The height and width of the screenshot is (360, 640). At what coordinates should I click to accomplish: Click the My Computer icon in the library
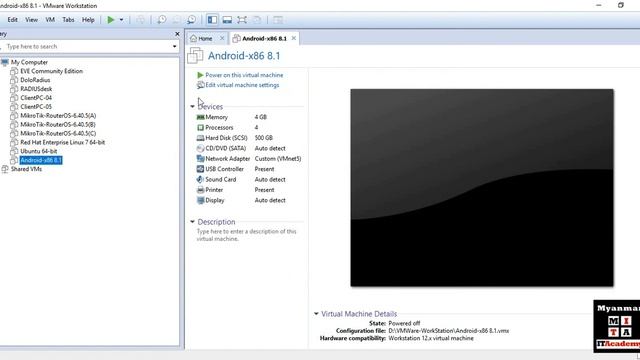5,62
